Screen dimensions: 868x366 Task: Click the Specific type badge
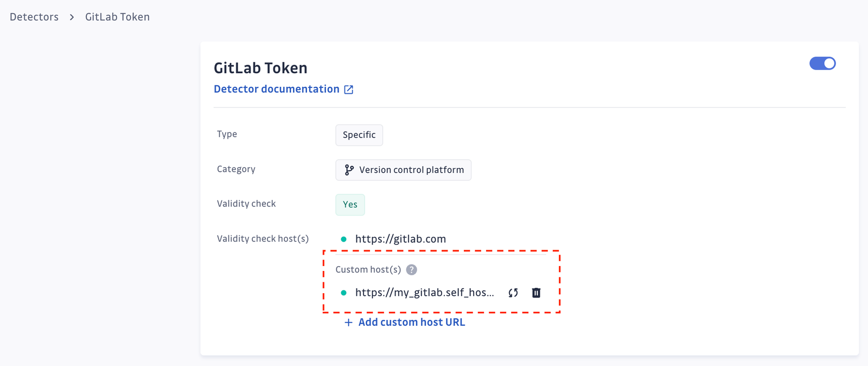pos(359,135)
